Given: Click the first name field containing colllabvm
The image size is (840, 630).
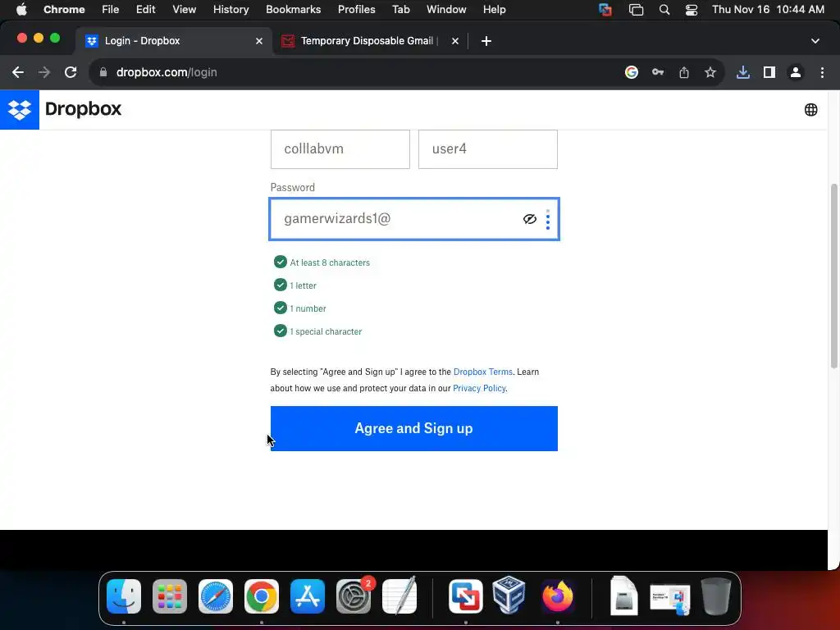Looking at the screenshot, I should [340, 149].
